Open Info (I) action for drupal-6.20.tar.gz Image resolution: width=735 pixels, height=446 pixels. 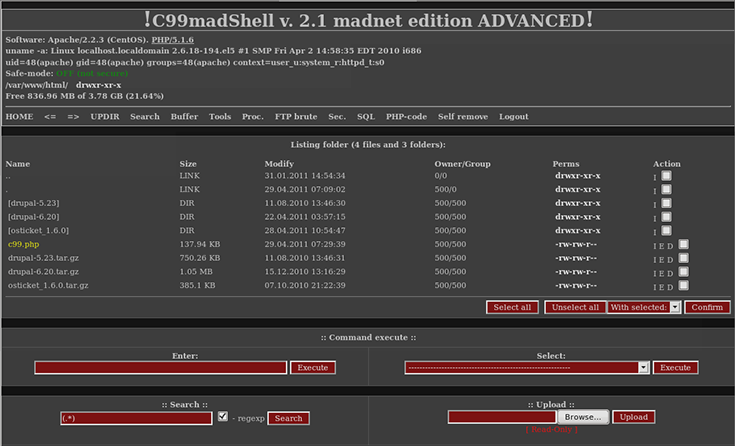pos(655,273)
